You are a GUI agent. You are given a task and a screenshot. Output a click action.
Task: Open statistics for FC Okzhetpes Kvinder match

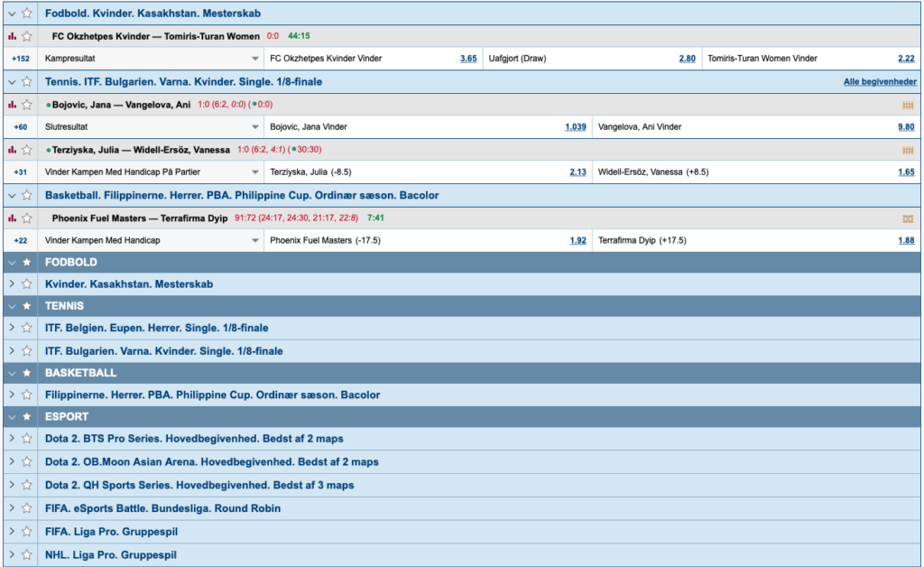(11, 36)
